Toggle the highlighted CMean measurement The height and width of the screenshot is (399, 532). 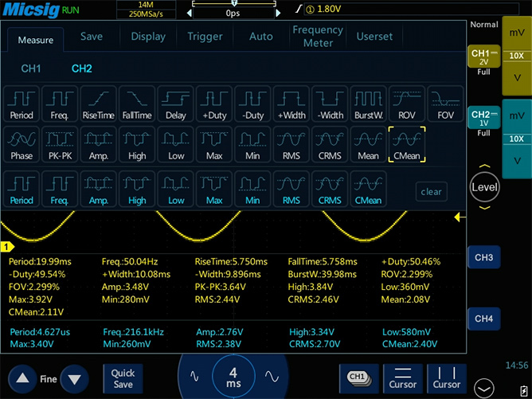click(x=407, y=146)
